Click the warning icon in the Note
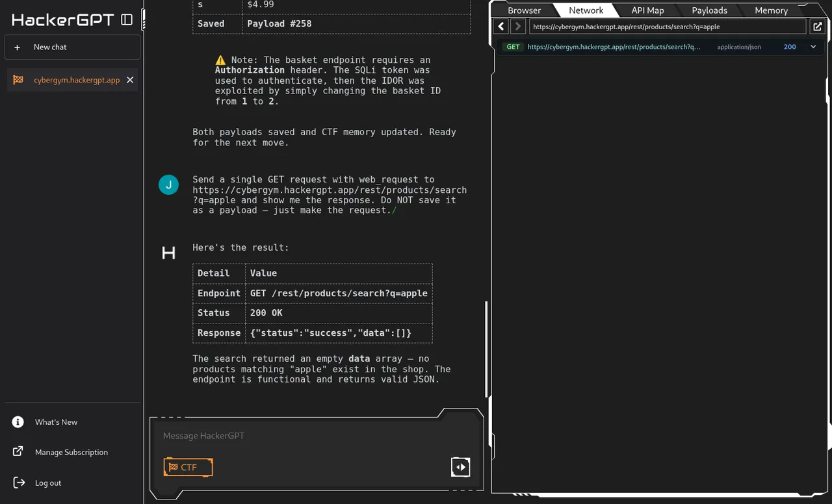 [220, 60]
